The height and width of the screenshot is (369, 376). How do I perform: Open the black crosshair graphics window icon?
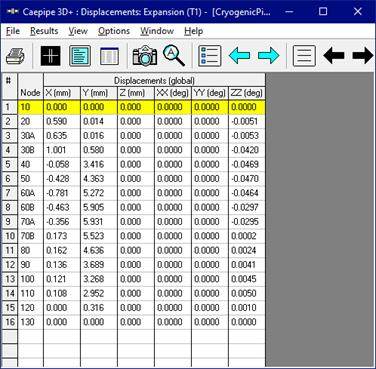pos(51,56)
